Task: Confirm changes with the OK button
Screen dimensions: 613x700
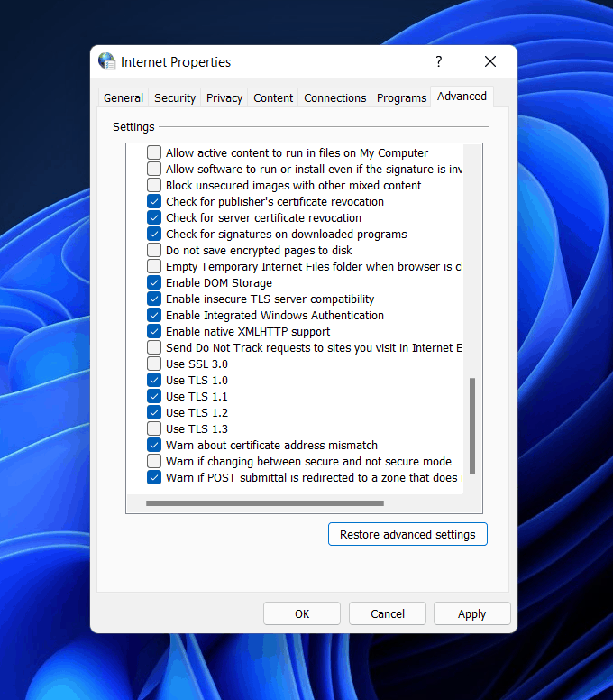Action: pyautogui.click(x=302, y=613)
